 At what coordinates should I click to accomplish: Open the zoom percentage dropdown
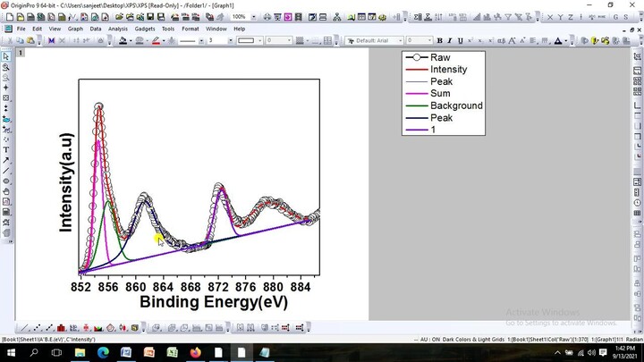pyautogui.click(x=252, y=17)
